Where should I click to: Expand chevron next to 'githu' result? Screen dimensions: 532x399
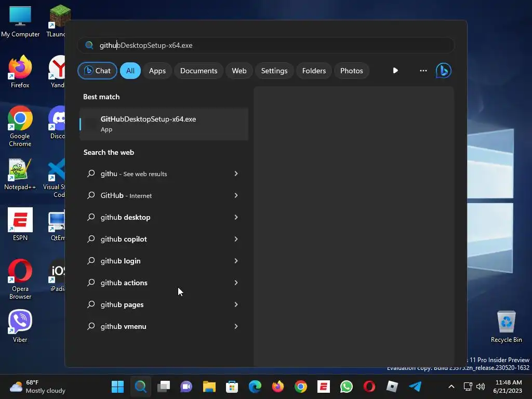236,174
